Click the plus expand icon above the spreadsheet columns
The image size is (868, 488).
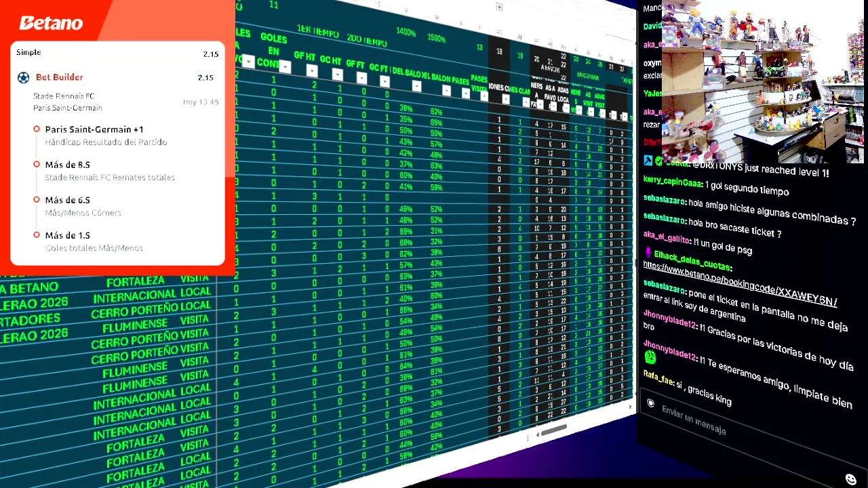pyautogui.click(x=499, y=7)
